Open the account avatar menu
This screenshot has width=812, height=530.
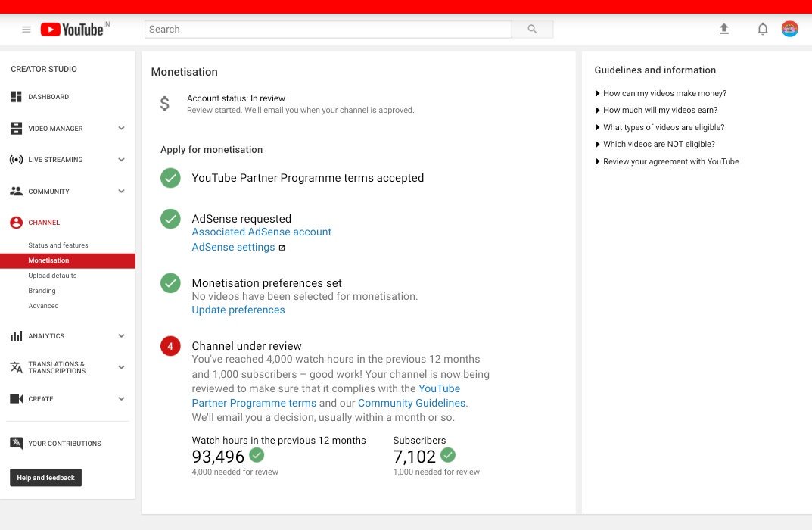point(790,29)
